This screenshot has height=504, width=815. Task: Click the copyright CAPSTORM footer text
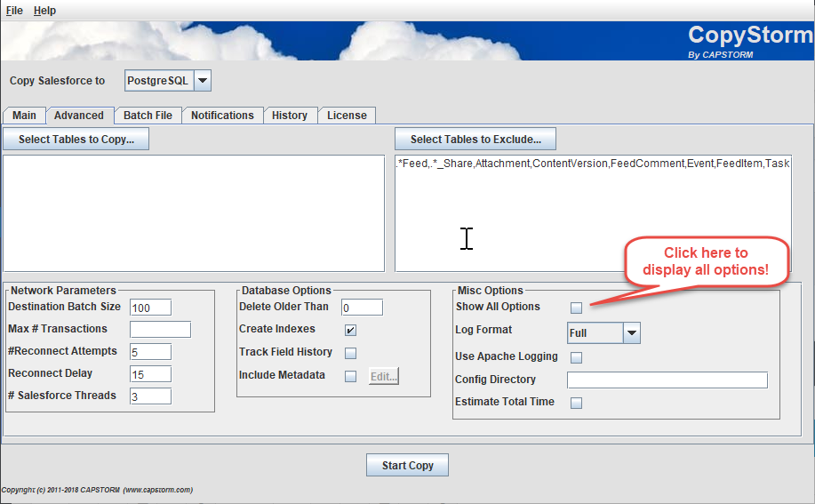click(x=97, y=490)
